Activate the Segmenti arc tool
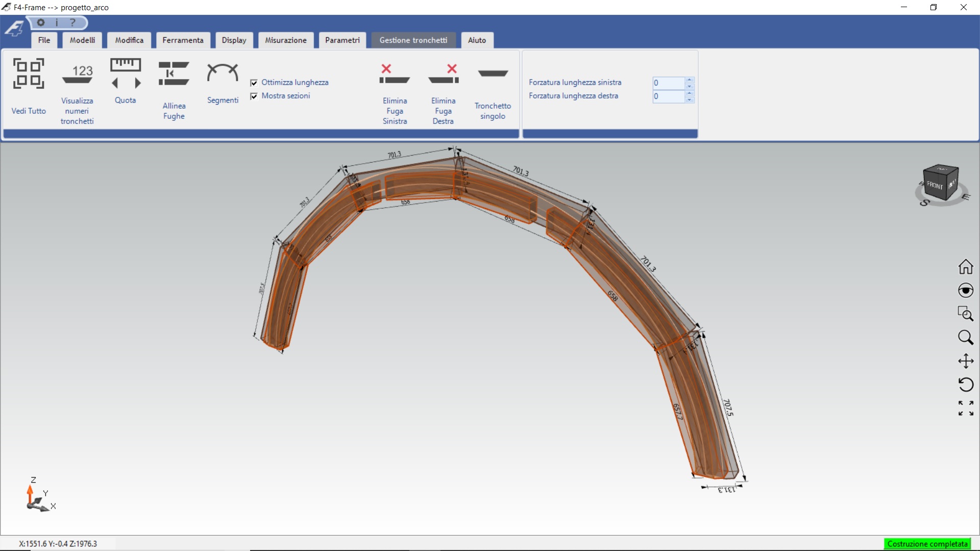 pyautogui.click(x=223, y=74)
